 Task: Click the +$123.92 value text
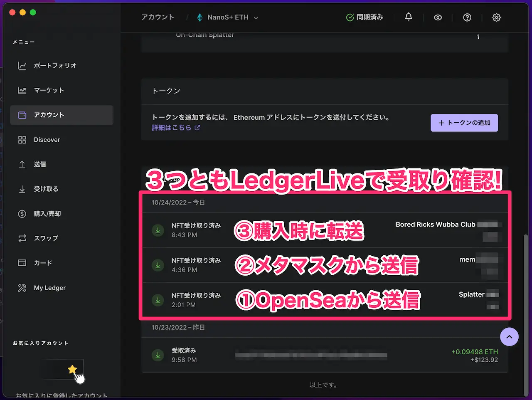tap(484, 360)
